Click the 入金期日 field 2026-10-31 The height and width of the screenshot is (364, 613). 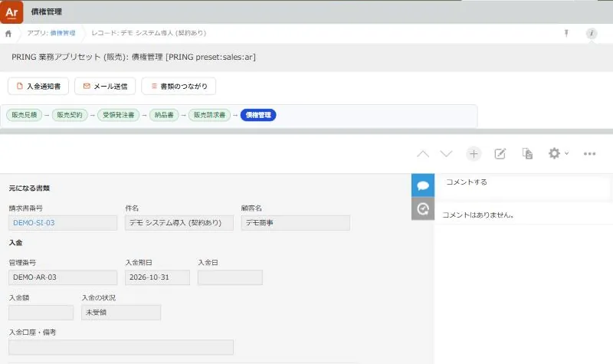tap(157, 277)
